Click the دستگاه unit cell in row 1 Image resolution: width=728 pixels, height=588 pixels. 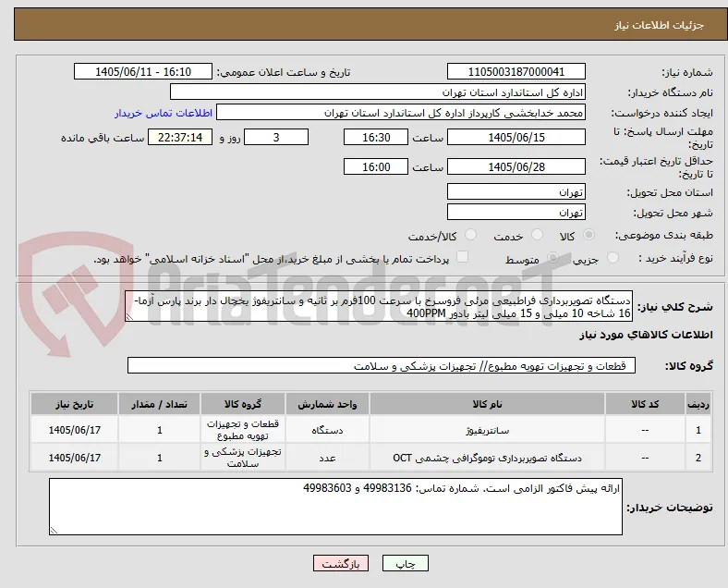[x=327, y=430]
